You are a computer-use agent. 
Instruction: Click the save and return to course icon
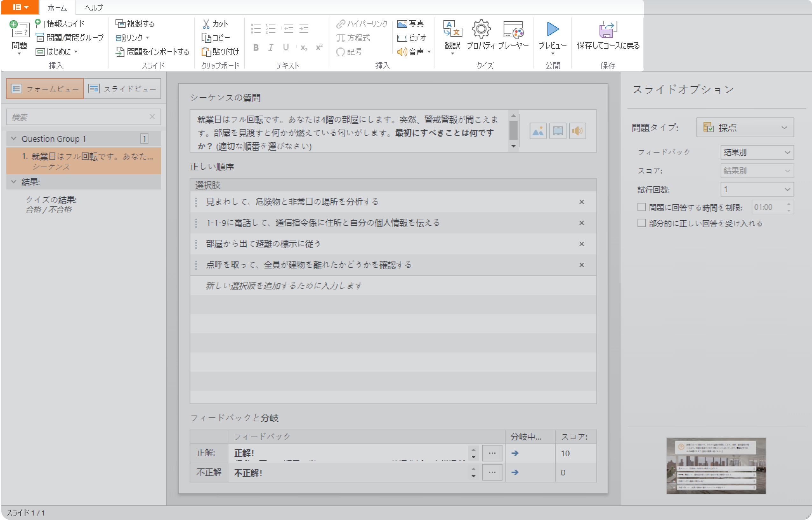coord(608,30)
